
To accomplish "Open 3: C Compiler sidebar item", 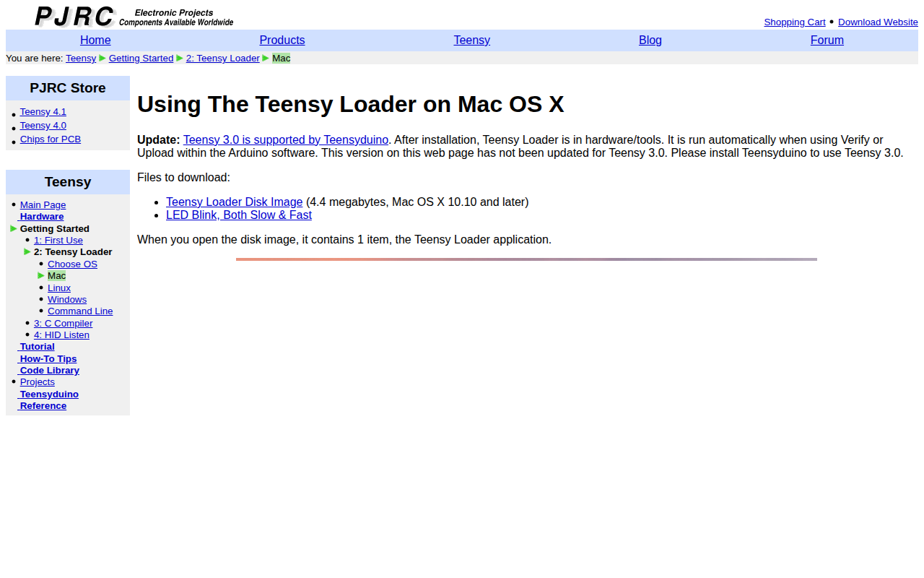I will point(64,324).
